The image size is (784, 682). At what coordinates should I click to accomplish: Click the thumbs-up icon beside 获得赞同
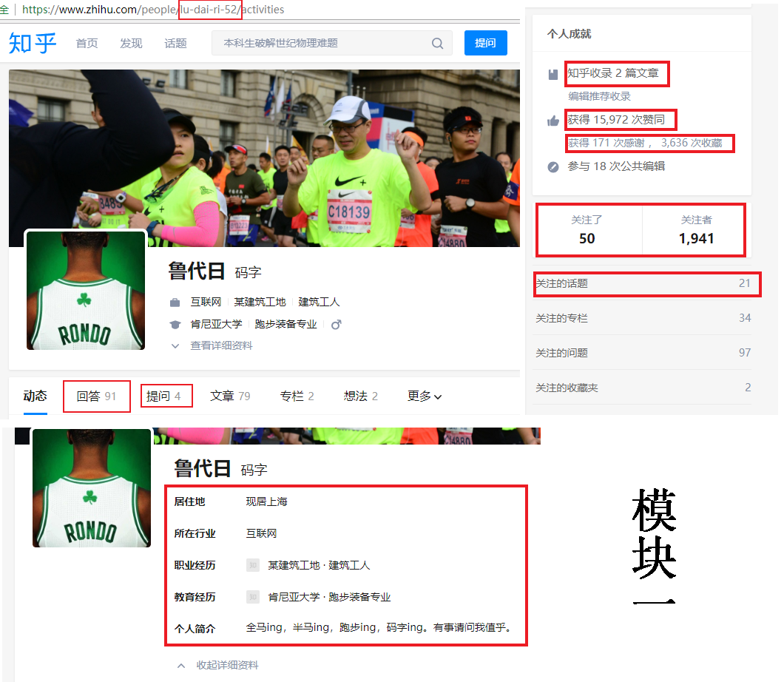point(553,119)
